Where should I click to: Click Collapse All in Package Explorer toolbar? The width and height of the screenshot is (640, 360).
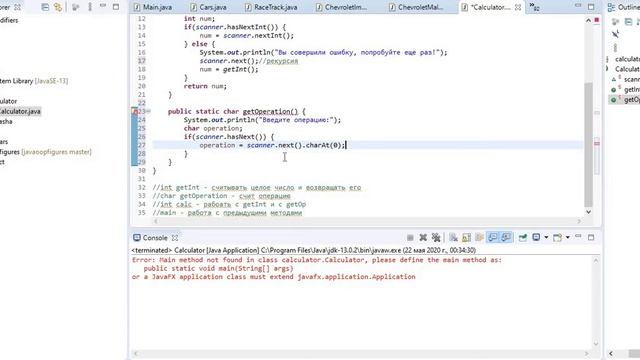45,7
